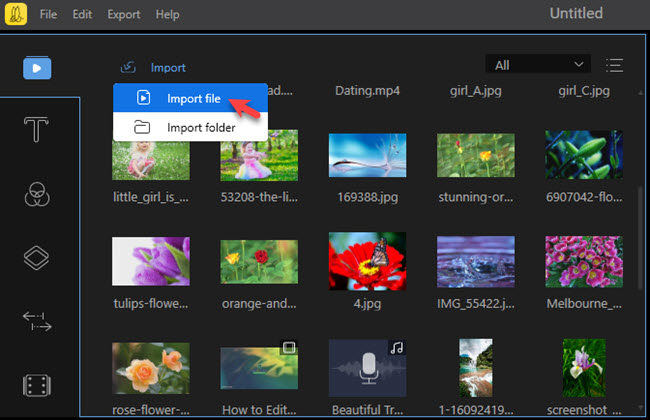Select the 169388.jpg thumbnail

(367, 155)
